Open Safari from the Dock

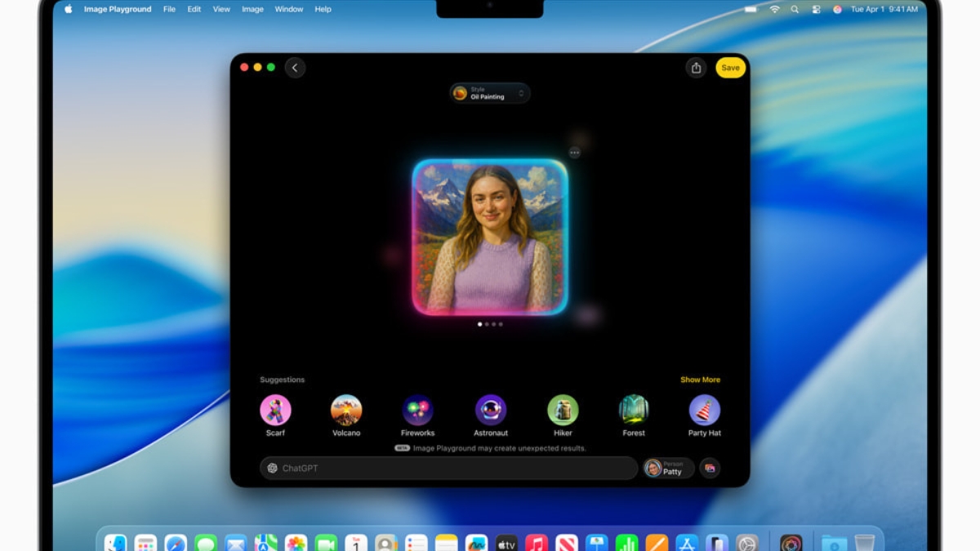(x=176, y=544)
